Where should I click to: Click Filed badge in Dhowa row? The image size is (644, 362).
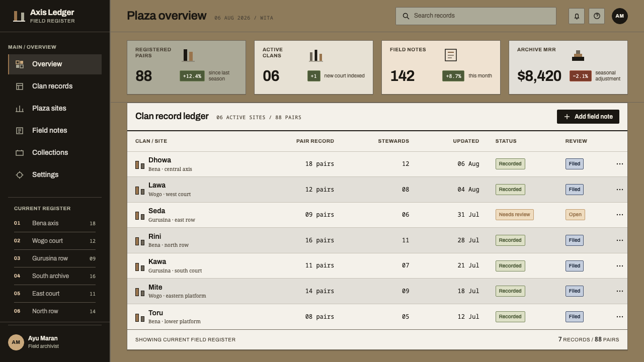click(575, 164)
